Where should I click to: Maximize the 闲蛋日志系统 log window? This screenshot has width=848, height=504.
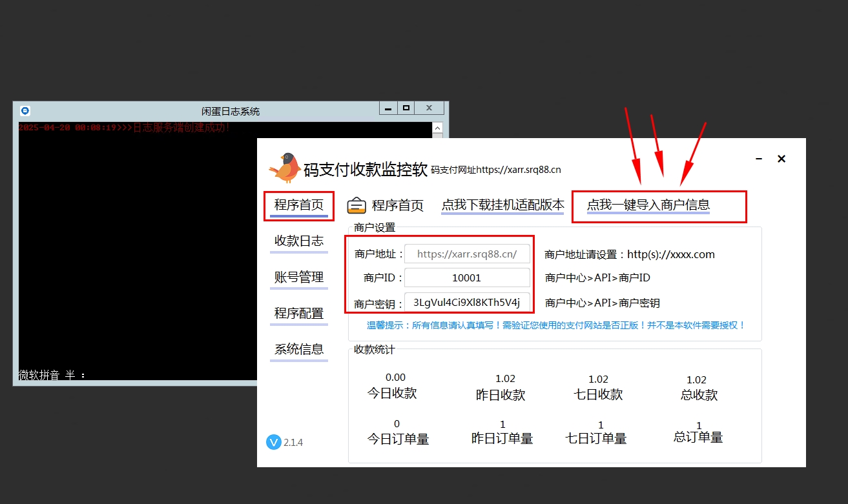[406, 108]
